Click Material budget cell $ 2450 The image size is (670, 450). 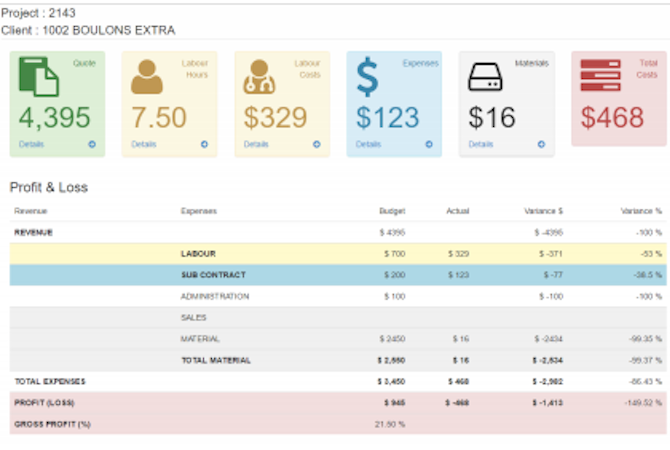click(392, 339)
